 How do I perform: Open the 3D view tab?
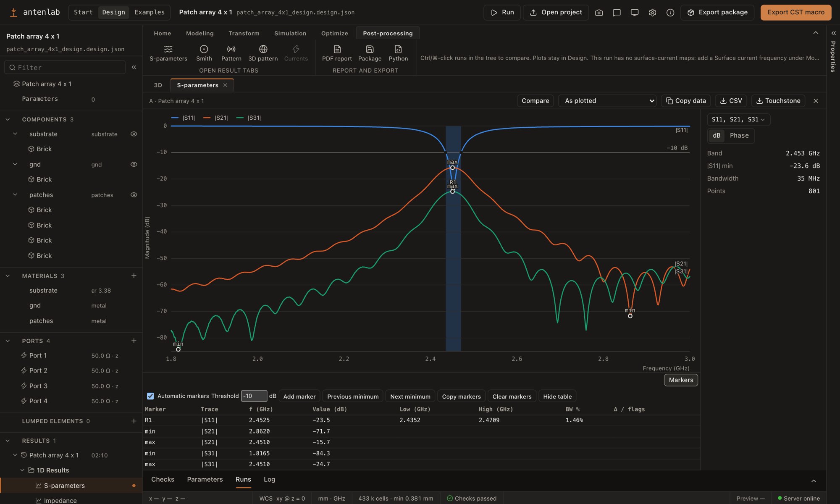point(158,85)
